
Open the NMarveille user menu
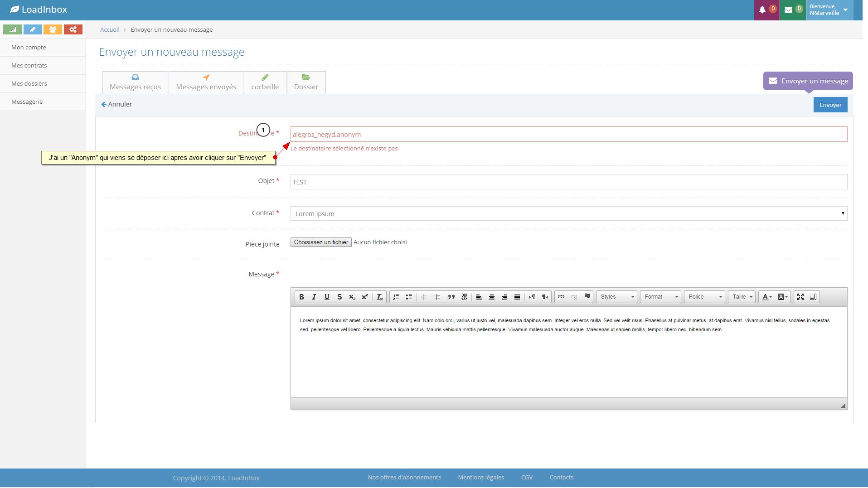coord(829,10)
